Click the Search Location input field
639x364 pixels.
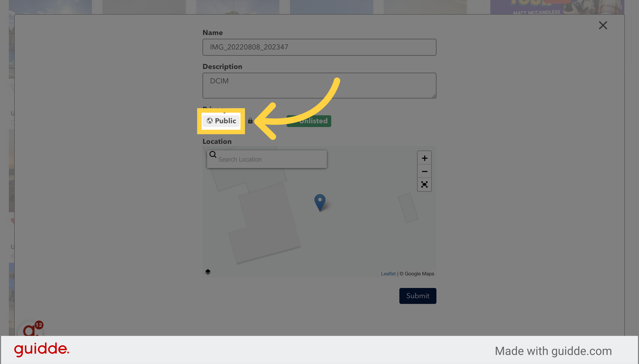(267, 159)
